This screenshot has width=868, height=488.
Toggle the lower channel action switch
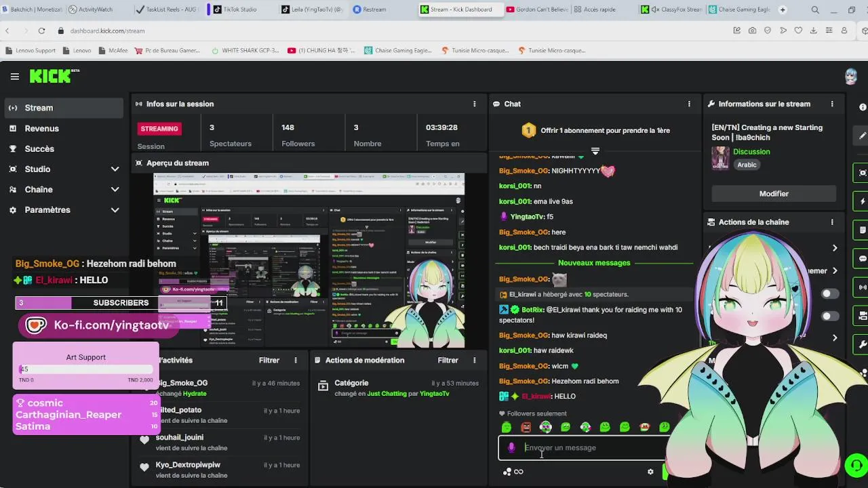[829, 317]
